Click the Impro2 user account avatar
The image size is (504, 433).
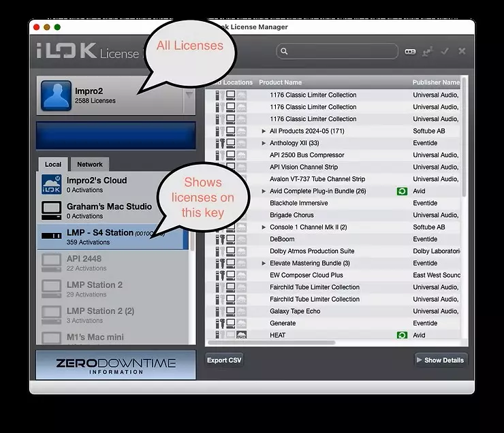(56, 95)
